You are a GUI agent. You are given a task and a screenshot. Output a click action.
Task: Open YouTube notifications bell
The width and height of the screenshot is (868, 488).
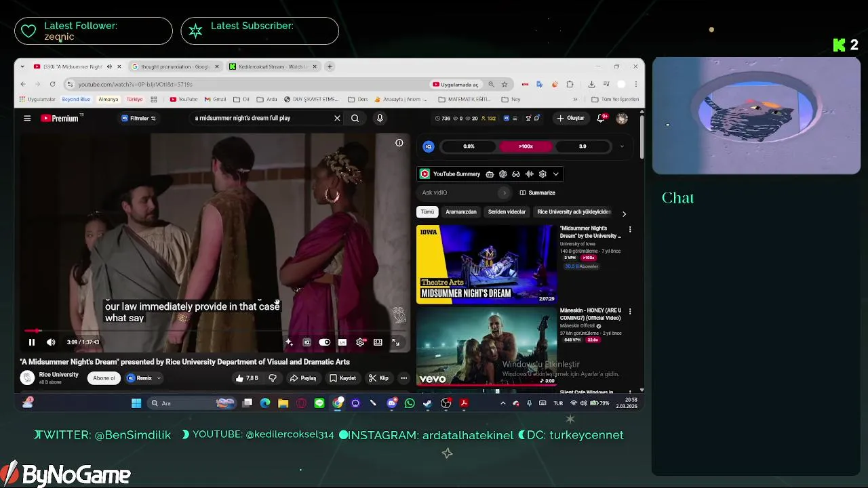point(601,118)
